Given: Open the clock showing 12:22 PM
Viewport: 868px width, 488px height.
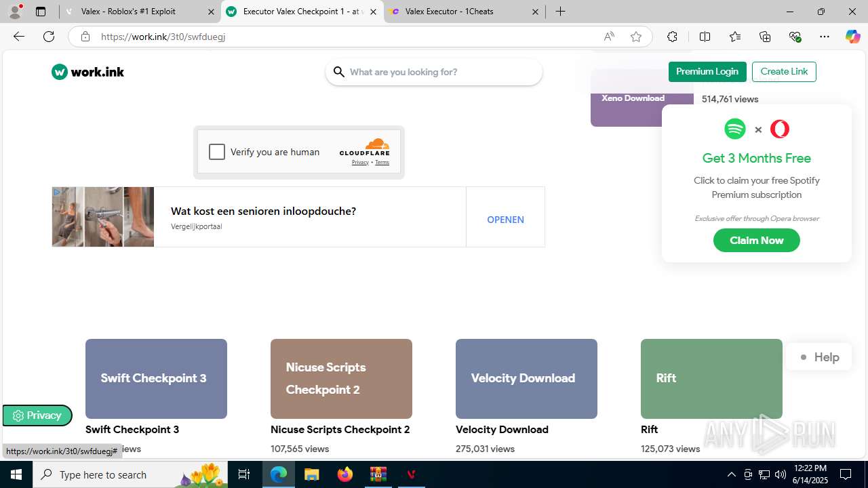Looking at the screenshot, I should point(810,474).
